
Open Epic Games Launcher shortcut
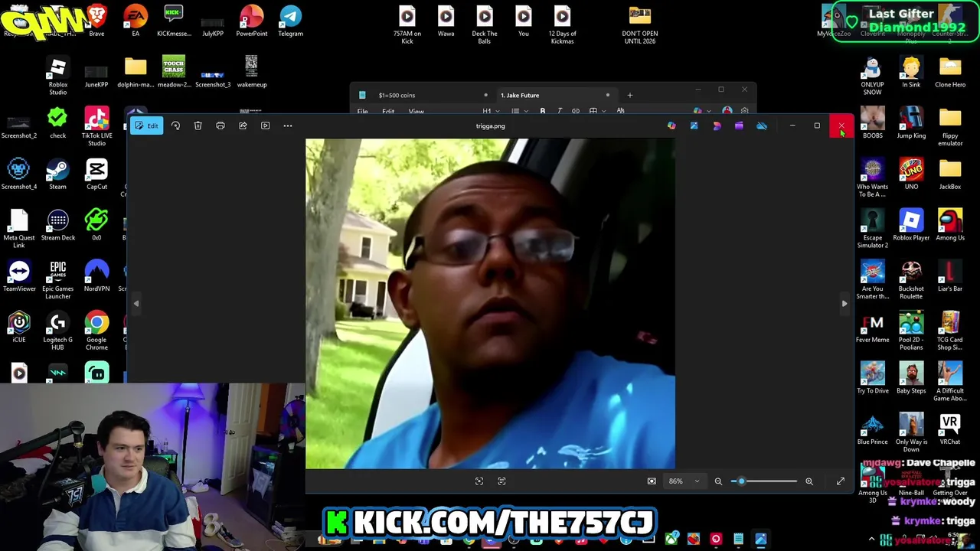[x=57, y=280]
